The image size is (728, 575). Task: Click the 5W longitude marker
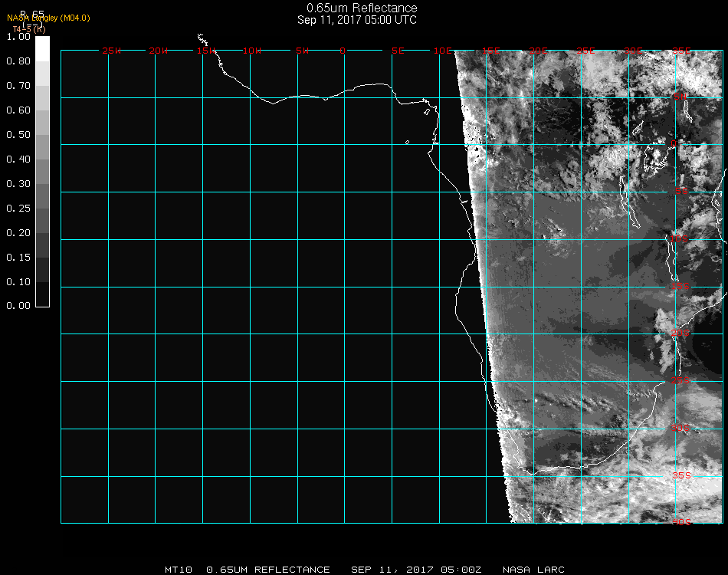[x=302, y=51]
